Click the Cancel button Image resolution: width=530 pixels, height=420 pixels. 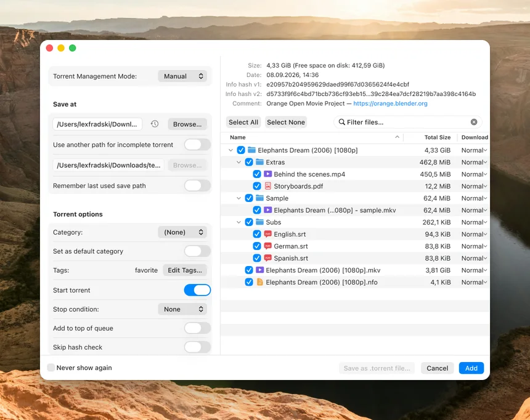tap(438, 368)
